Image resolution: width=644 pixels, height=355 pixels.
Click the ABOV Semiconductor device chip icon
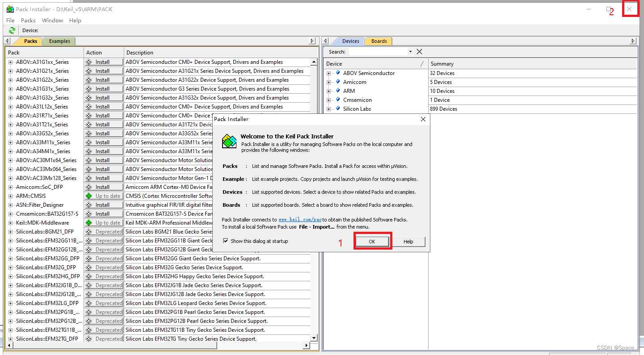click(338, 73)
